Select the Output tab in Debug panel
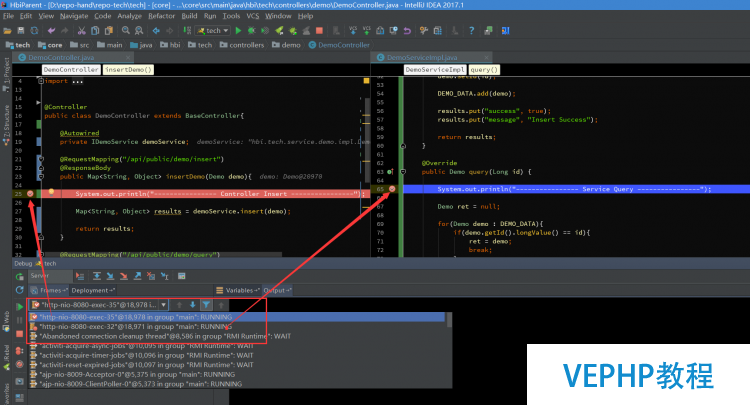This screenshot has height=405, width=750. point(277,290)
